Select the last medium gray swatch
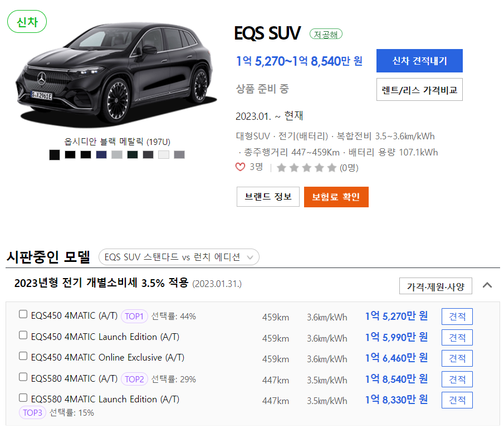The width and height of the screenshot is (504, 433). coord(179,155)
